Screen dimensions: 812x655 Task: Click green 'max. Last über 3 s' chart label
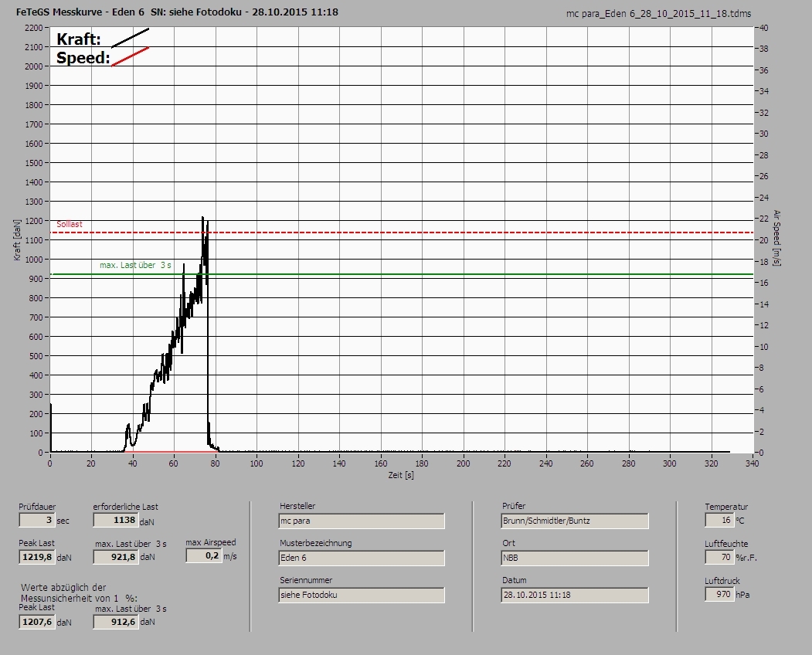click(x=135, y=265)
